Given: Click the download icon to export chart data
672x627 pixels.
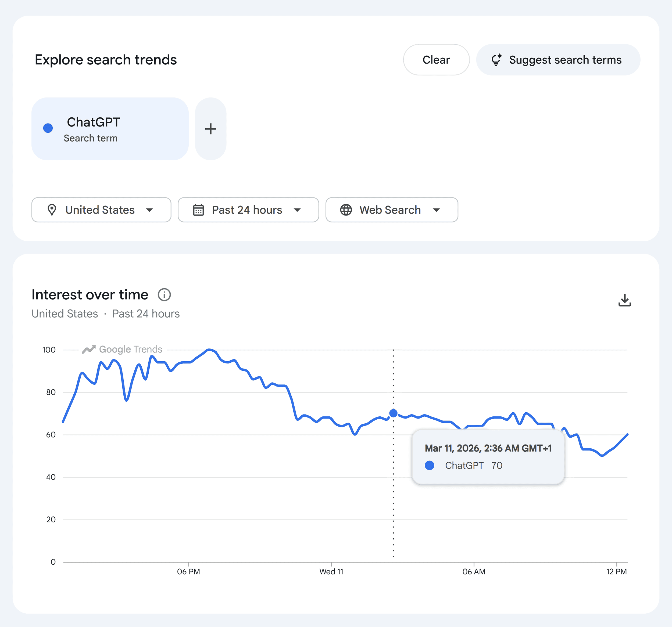Looking at the screenshot, I should (x=625, y=300).
